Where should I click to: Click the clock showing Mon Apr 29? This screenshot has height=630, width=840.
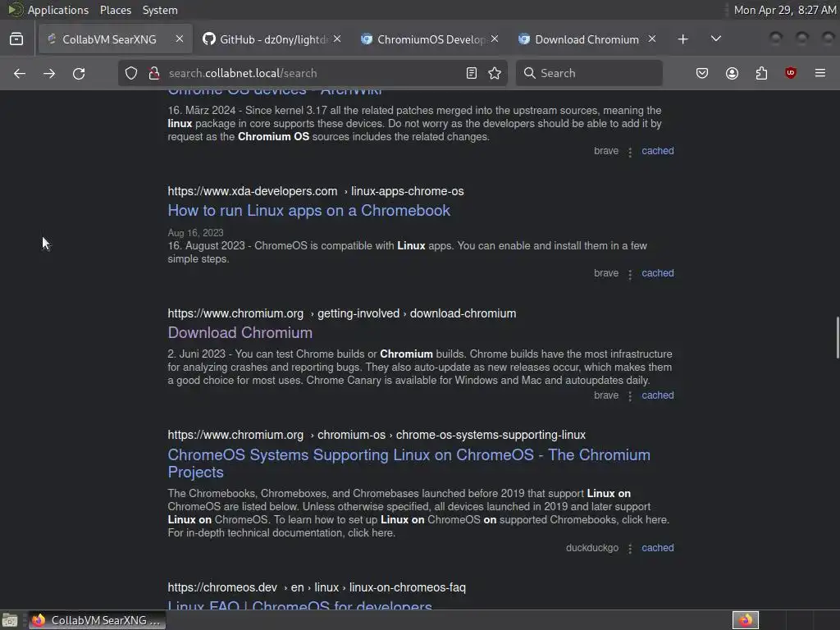click(785, 10)
